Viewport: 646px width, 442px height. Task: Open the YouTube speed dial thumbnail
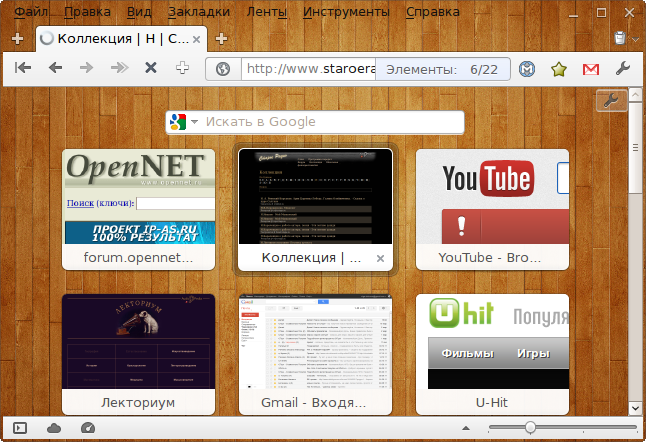(492, 209)
